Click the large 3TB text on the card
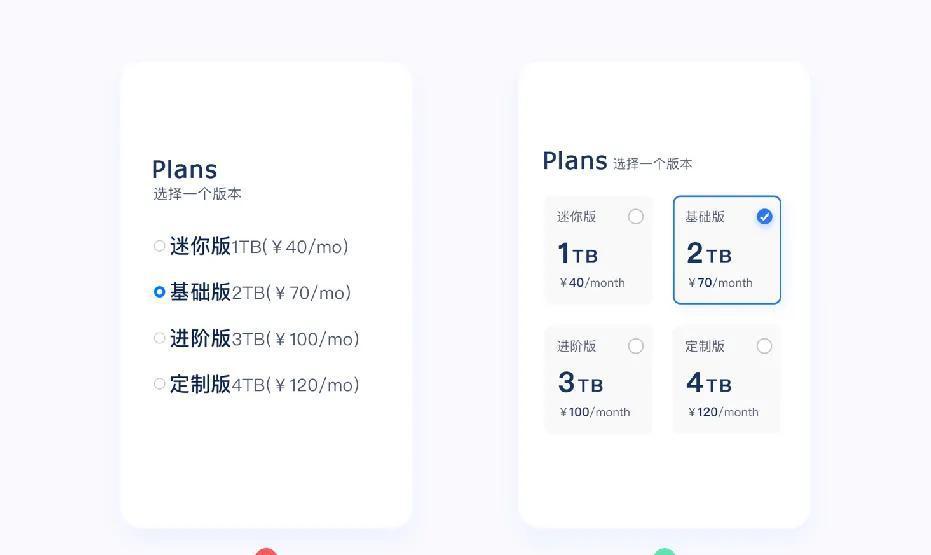 coord(581,383)
